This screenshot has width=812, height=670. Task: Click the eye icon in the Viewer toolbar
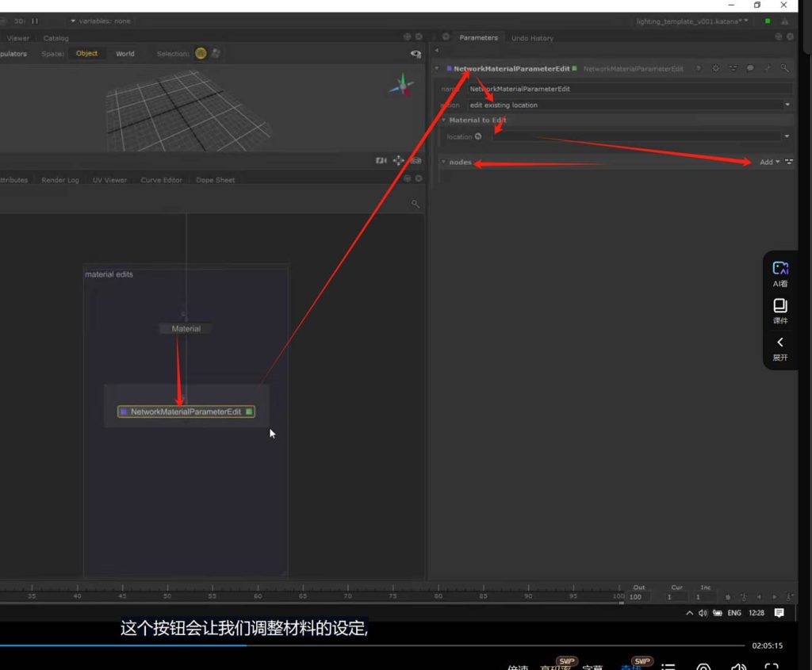pos(416,54)
